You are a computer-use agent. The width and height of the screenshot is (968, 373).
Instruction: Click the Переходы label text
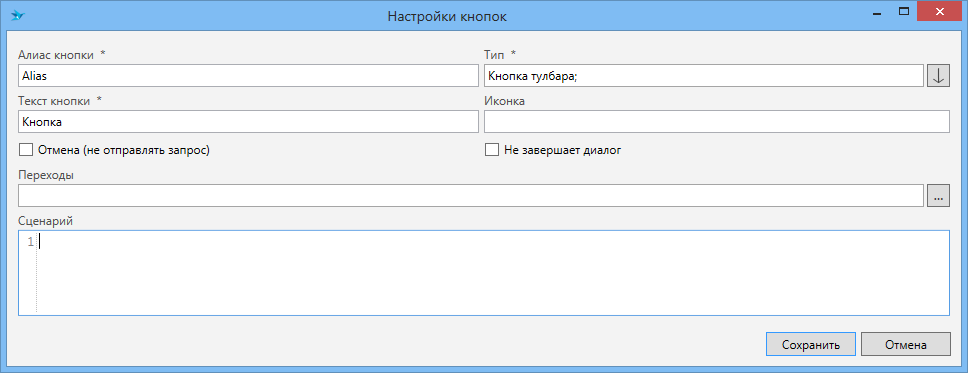(46, 175)
